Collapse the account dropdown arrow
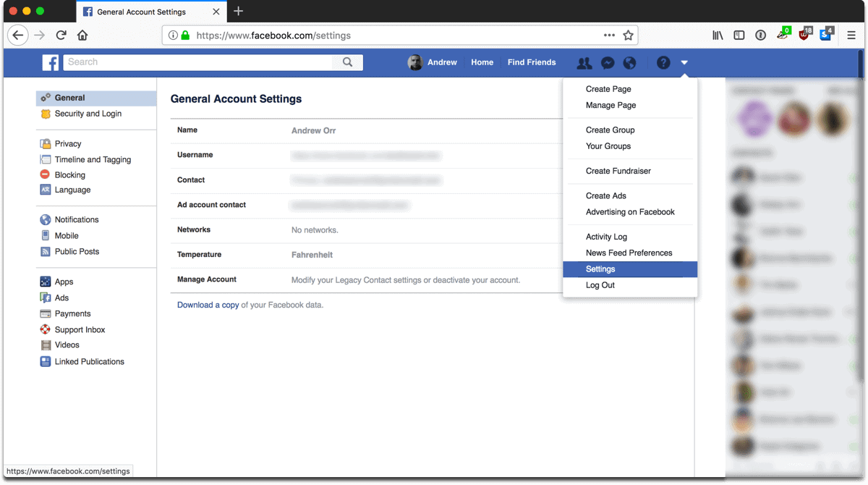Screen dimensions: 868x485 (x=684, y=63)
